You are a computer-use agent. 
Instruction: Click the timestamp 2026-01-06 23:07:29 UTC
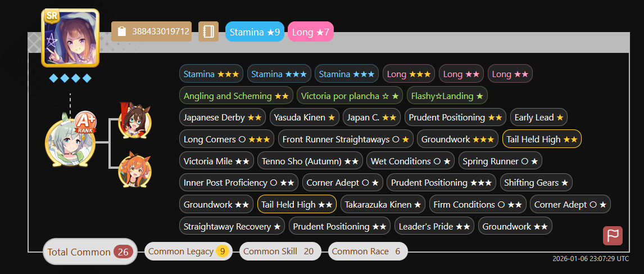[x=591, y=259]
